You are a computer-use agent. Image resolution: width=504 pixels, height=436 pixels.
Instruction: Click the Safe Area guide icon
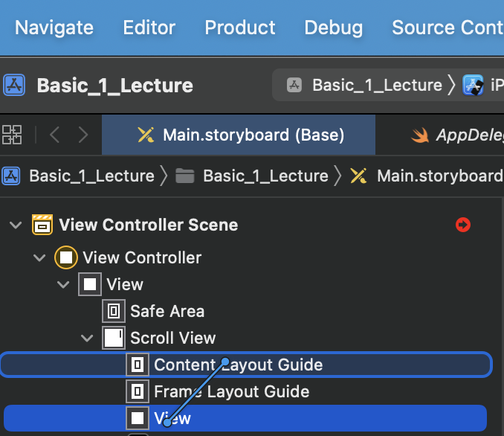click(x=114, y=311)
